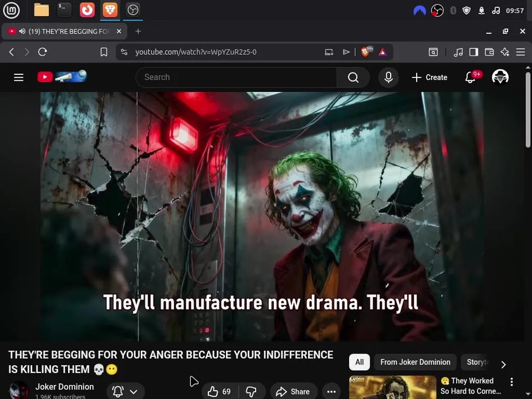Open the Brave Wallet icon

click(x=489, y=52)
